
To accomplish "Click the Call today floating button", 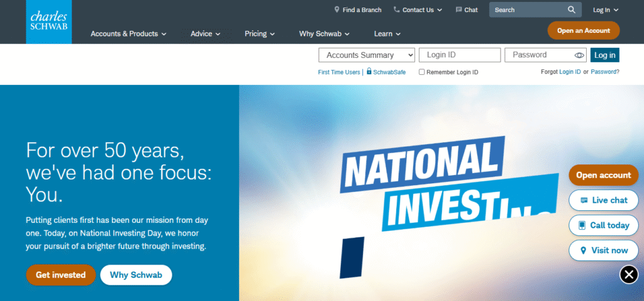I will tap(603, 225).
